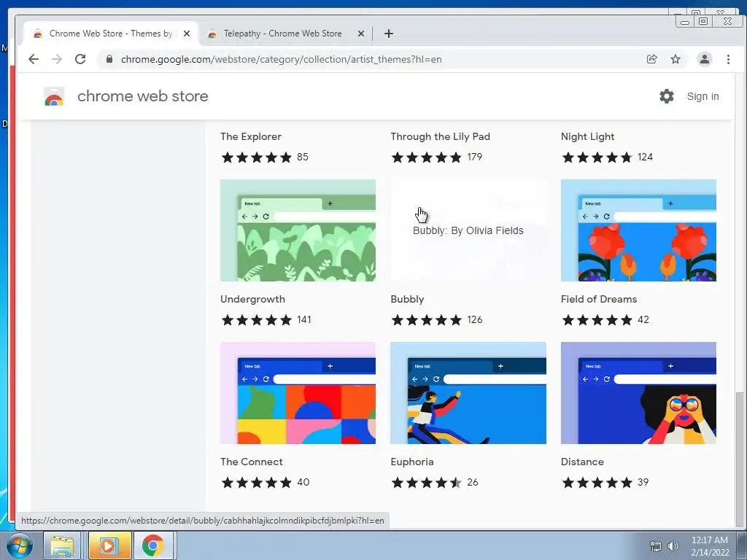Open Chrome Web Store settings gear
The image size is (747, 560).
[x=667, y=96]
